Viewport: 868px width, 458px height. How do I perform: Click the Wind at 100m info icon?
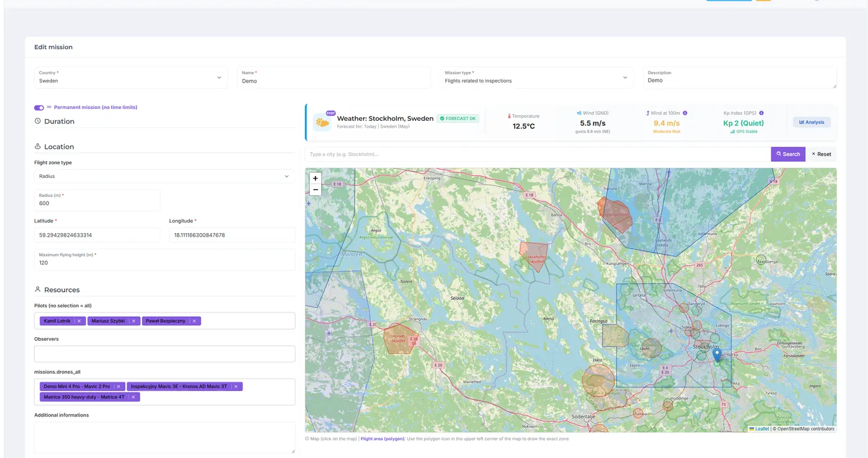(685, 113)
